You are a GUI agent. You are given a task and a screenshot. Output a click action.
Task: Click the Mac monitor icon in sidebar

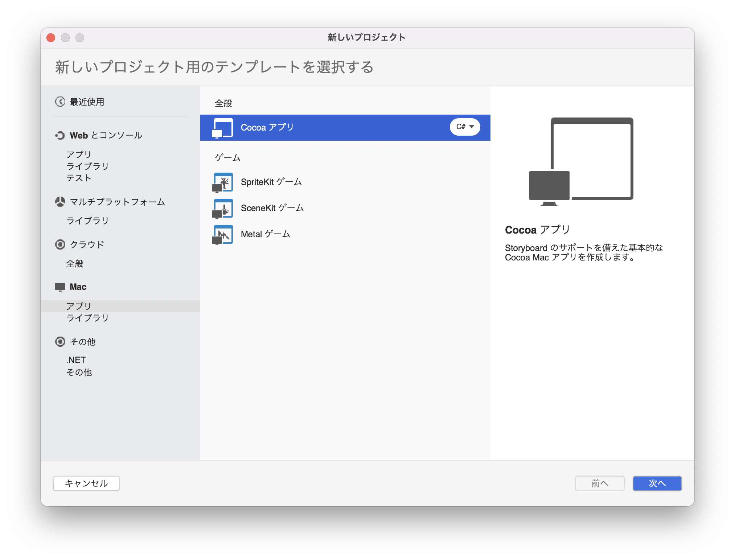coord(60,287)
